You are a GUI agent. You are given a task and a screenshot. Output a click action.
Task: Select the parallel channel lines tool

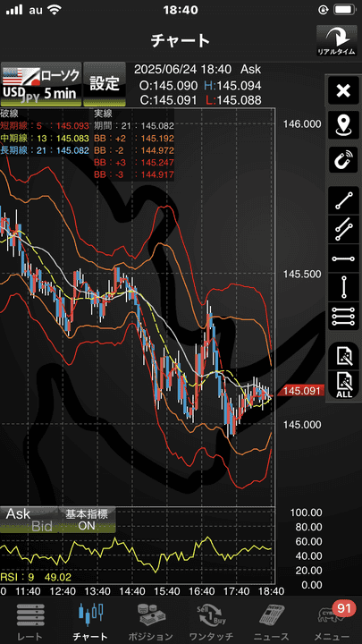[x=343, y=229]
